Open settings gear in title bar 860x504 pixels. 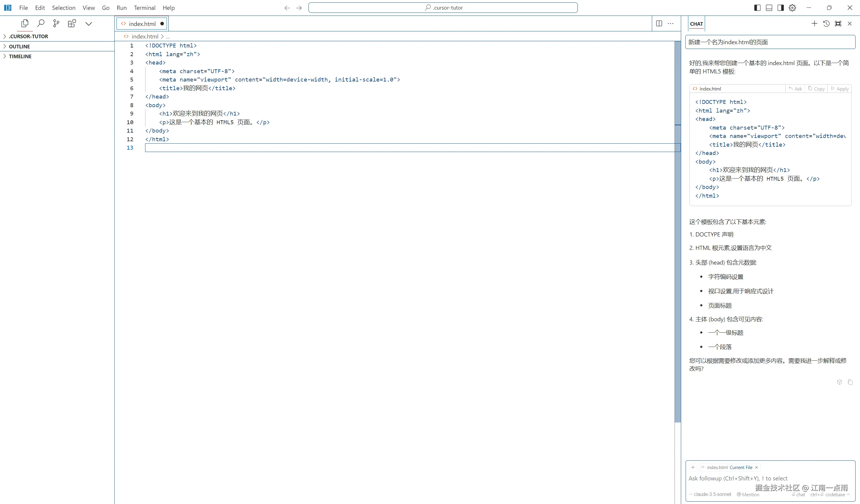tap(793, 7)
